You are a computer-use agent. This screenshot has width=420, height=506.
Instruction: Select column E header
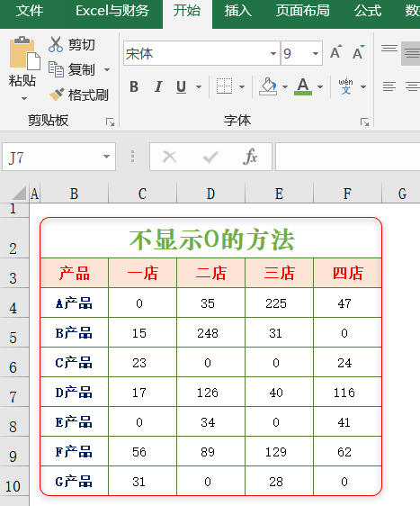[x=279, y=194]
